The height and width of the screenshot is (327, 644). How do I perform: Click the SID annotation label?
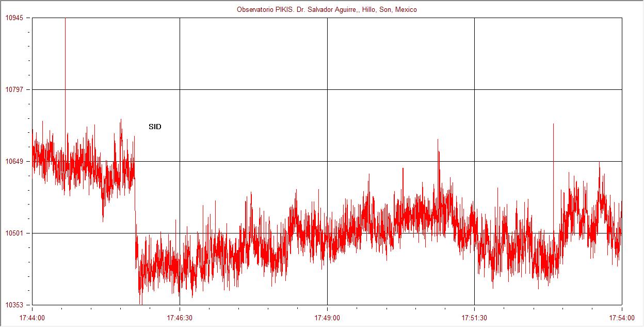(155, 127)
